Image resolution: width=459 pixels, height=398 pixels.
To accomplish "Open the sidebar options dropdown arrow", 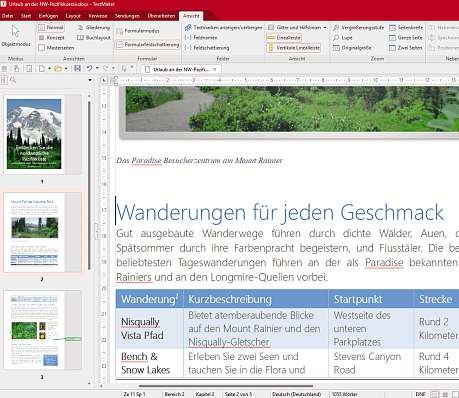I will 90,80.
